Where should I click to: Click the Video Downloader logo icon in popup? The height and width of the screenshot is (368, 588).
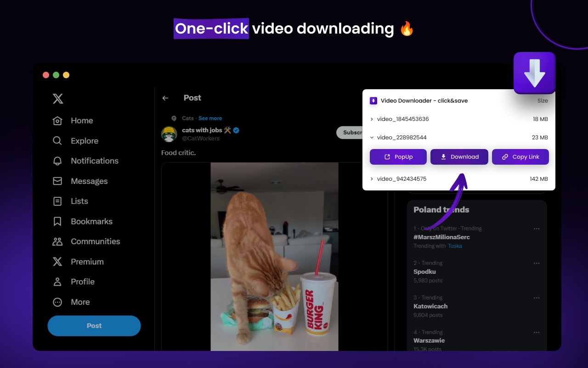coord(373,101)
